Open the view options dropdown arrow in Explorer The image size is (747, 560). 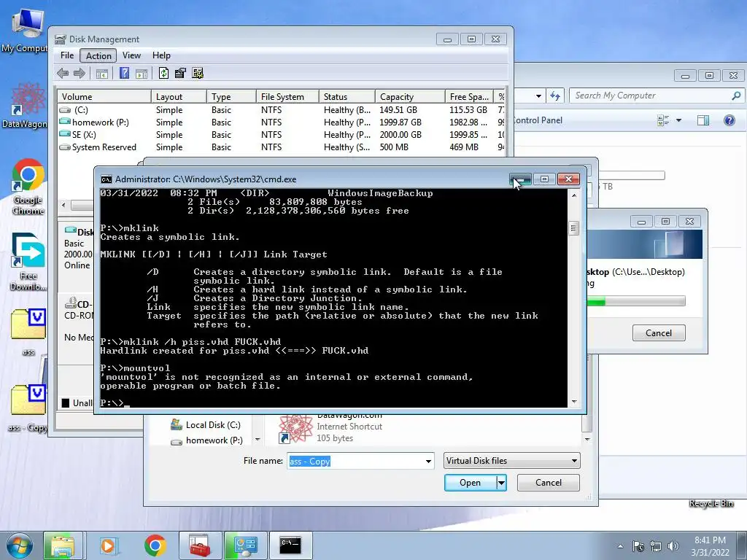(679, 120)
